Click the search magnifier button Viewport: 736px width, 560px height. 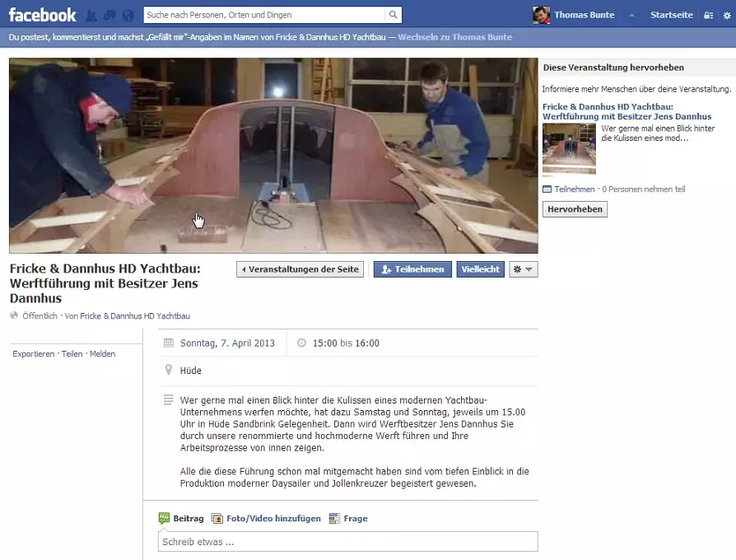click(393, 15)
